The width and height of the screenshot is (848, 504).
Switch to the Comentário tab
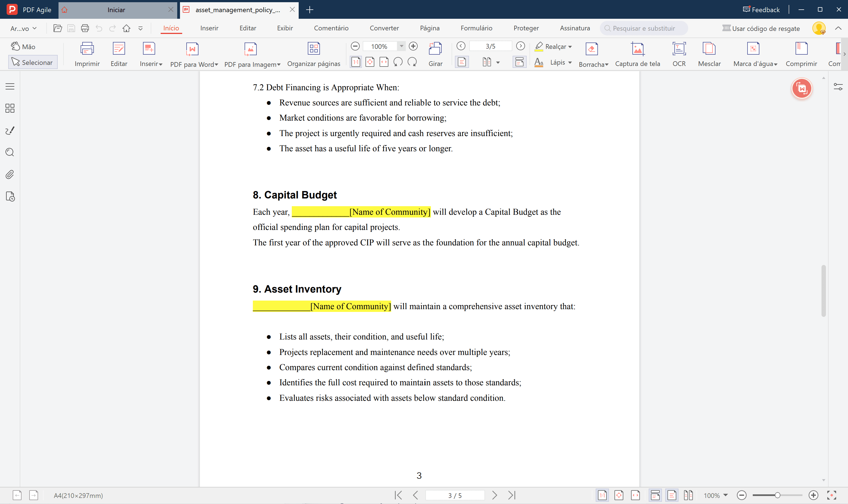point(331,28)
